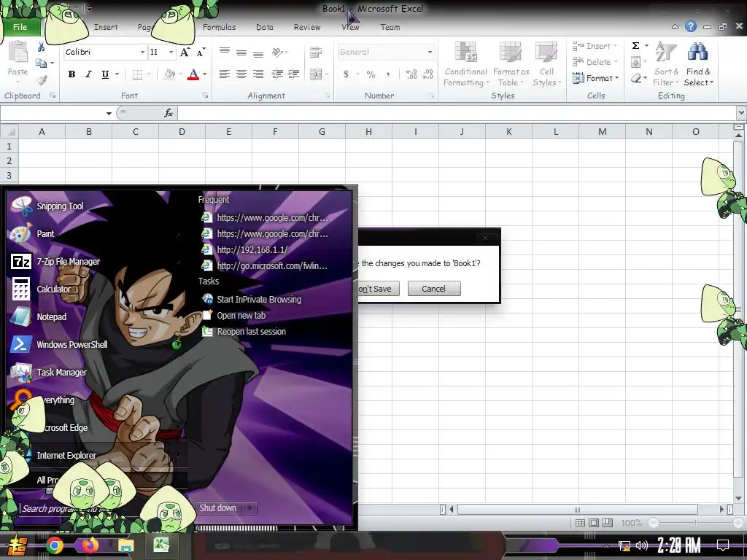Image resolution: width=747 pixels, height=560 pixels.
Task: Open the Calibri font name dropdown
Action: click(142, 52)
